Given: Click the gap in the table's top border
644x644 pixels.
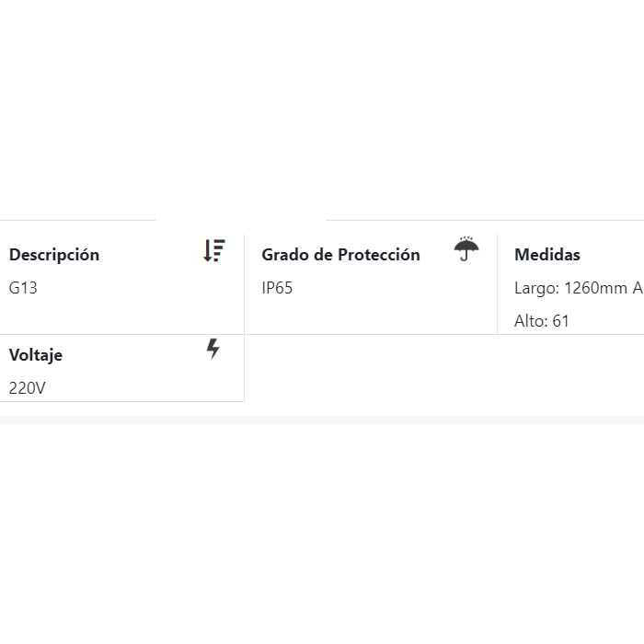Looking at the screenshot, I should [x=241, y=221].
